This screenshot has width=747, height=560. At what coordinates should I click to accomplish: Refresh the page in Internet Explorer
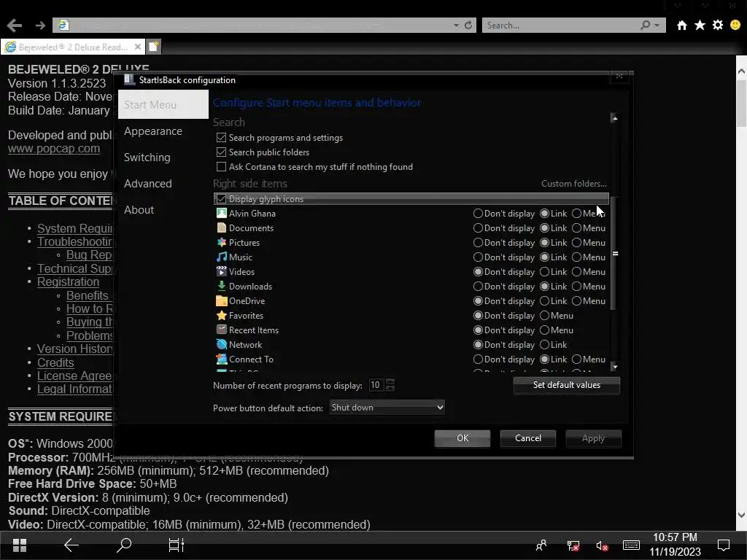pyautogui.click(x=468, y=26)
